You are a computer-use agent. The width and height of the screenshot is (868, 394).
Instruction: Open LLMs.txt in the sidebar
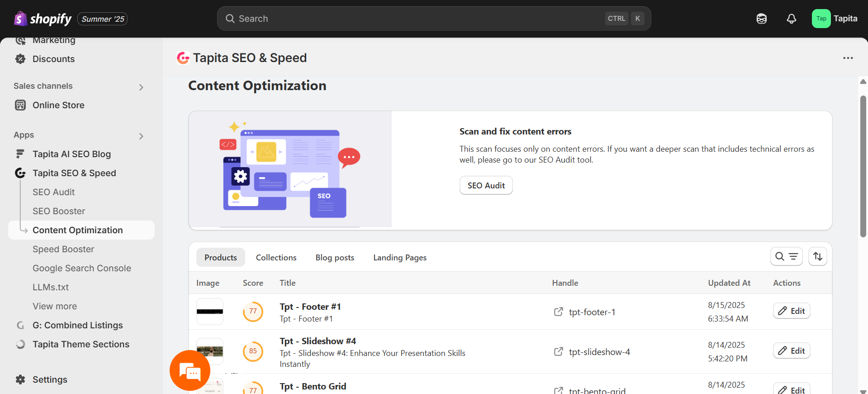[x=51, y=287]
